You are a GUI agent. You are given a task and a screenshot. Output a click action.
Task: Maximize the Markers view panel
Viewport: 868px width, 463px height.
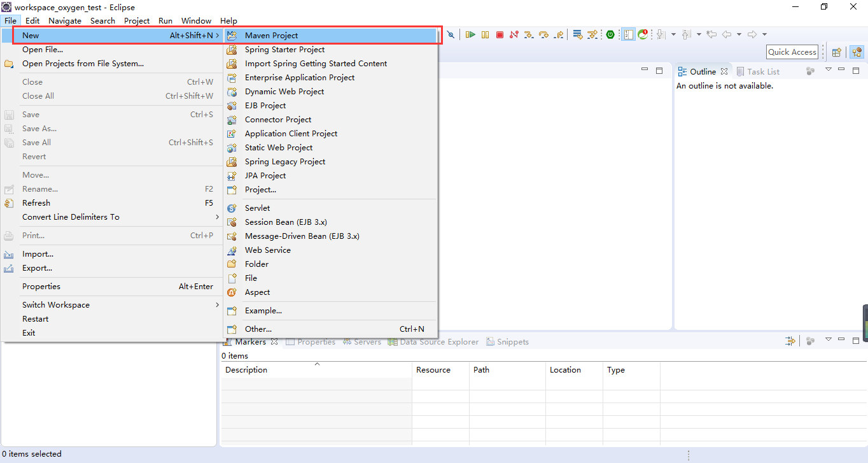point(856,341)
